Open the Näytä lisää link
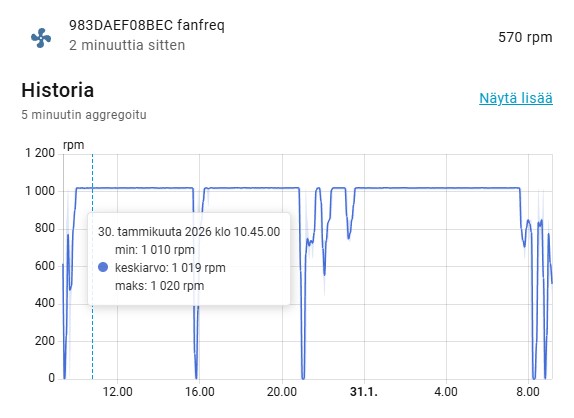 click(x=516, y=98)
